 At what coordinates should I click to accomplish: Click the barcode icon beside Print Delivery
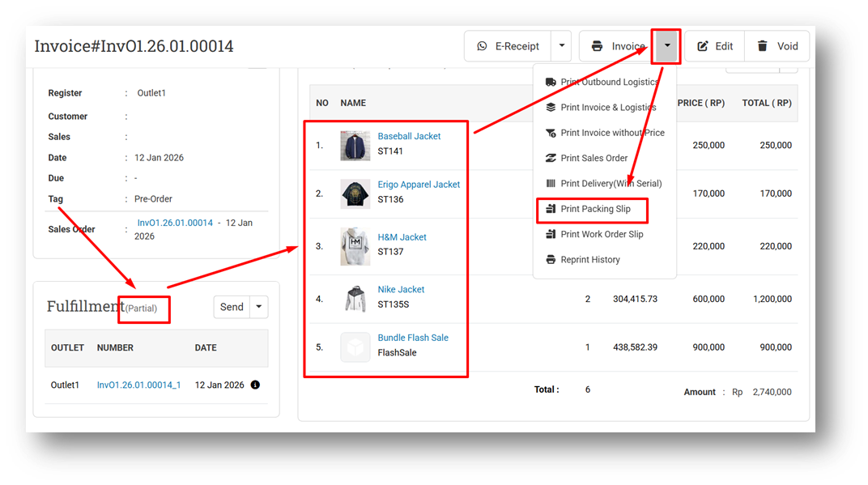(x=551, y=183)
